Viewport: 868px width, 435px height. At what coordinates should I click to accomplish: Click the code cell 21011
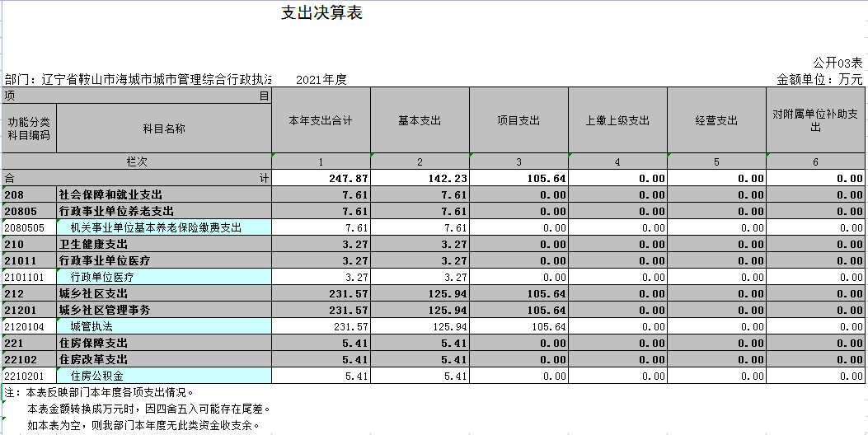point(30,260)
